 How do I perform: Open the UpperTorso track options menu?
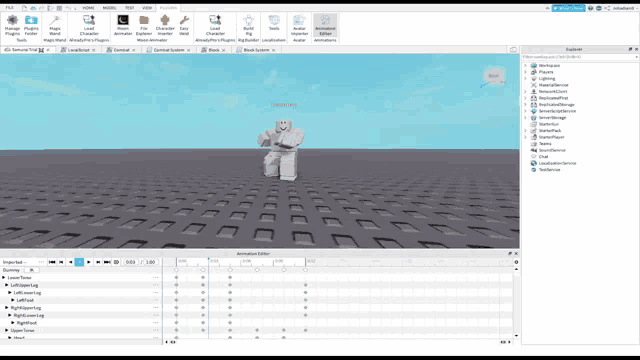[x=156, y=330]
